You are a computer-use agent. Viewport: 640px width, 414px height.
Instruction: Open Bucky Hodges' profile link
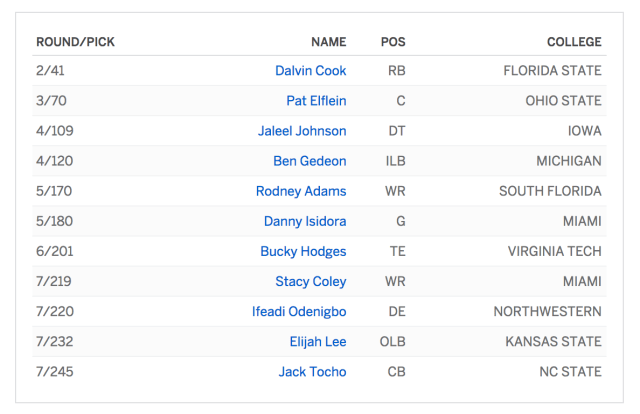tap(303, 251)
